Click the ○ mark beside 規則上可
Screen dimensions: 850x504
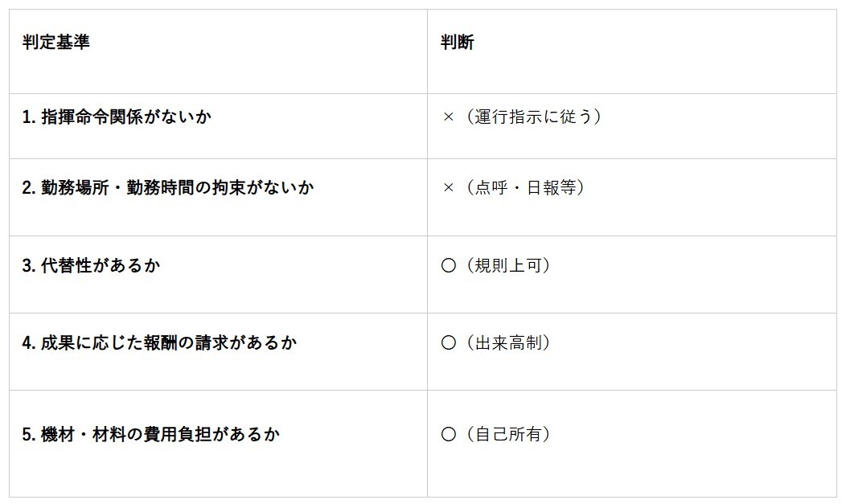point(449,266)
